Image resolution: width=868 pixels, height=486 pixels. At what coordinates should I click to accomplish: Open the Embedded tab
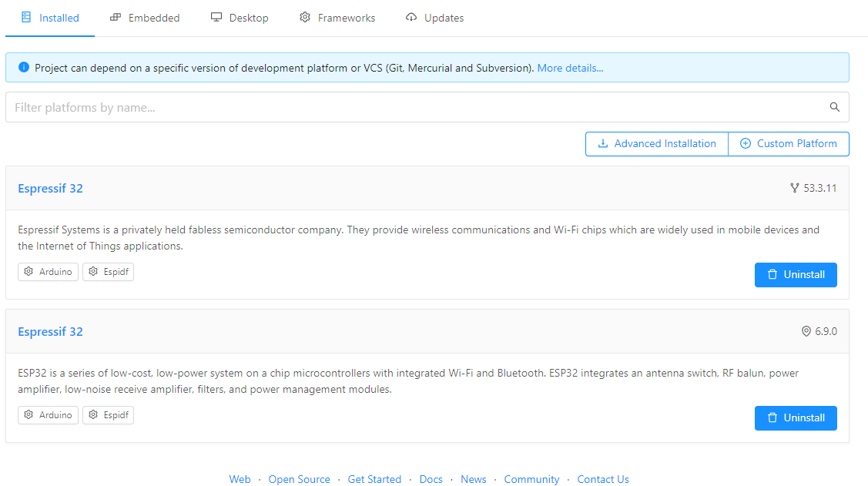[145, 18]
